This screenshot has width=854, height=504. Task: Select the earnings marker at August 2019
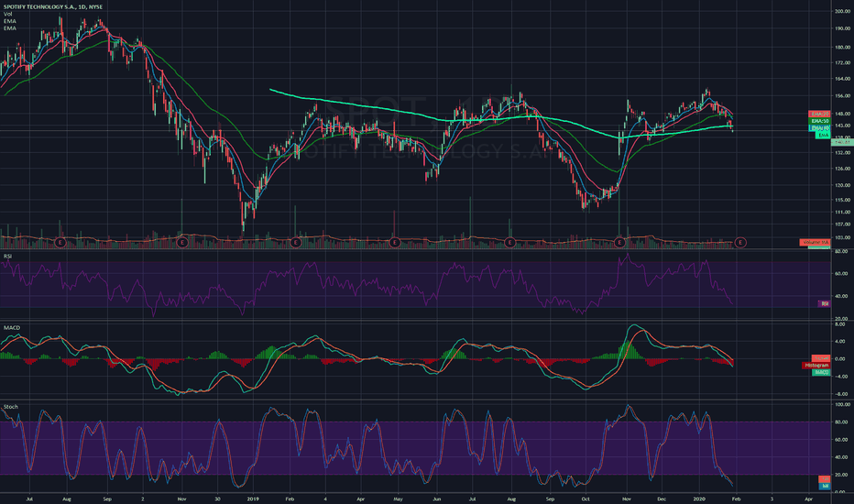pos(509,243)
